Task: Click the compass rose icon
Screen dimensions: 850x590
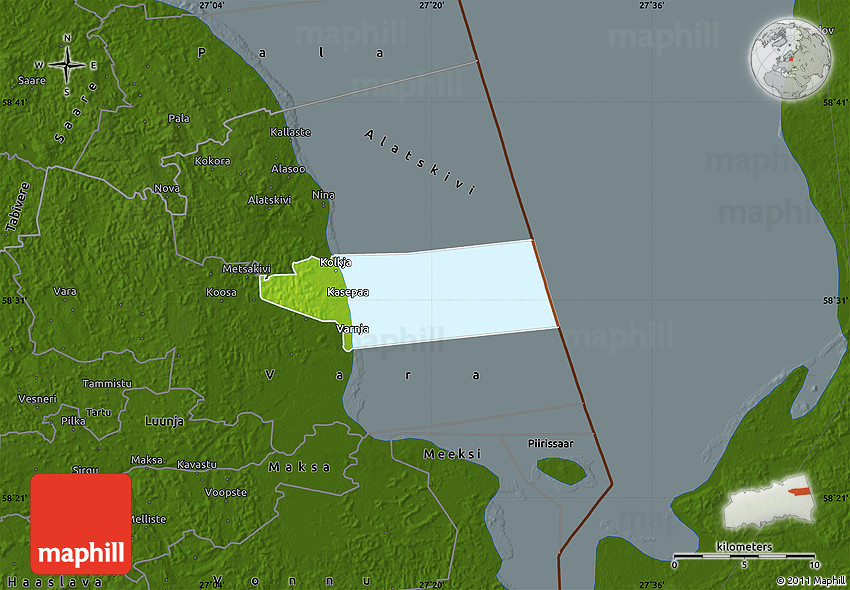Action: tap(67, 65)
